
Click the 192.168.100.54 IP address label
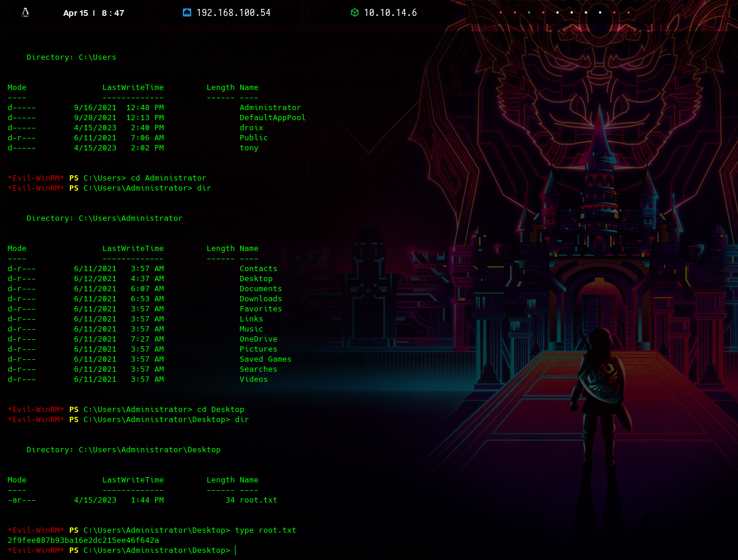click(x=233, y=12)
